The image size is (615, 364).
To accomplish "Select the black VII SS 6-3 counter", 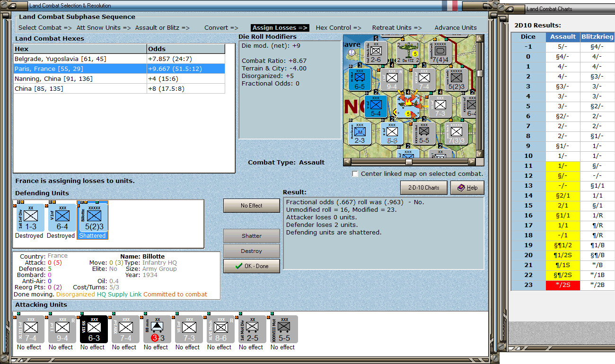I will [94, 329].
